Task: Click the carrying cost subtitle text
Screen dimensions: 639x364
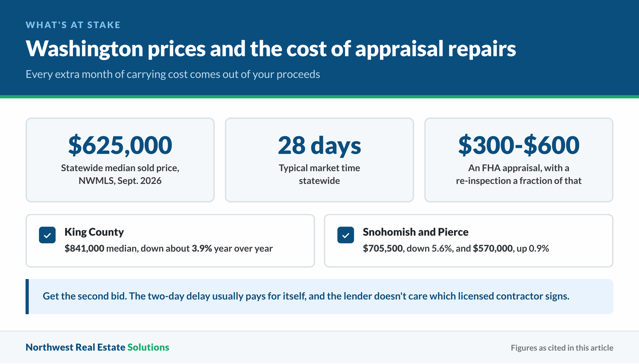Action: point(173,75)
